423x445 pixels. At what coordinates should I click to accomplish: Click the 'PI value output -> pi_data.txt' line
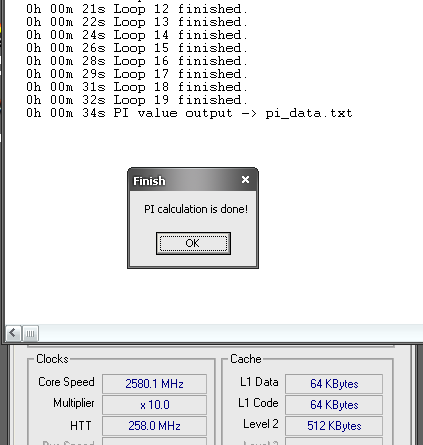189,113
